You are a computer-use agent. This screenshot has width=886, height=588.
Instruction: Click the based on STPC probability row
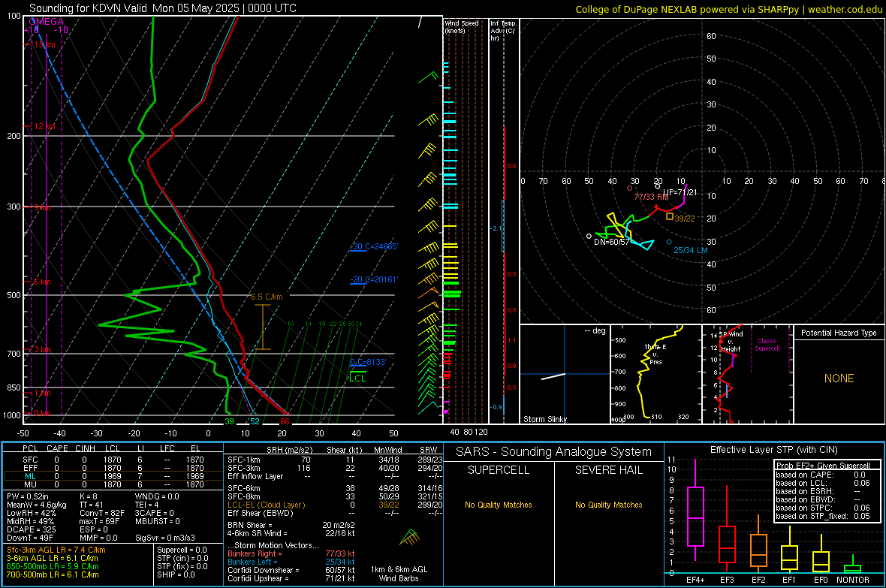click(823, 508)
